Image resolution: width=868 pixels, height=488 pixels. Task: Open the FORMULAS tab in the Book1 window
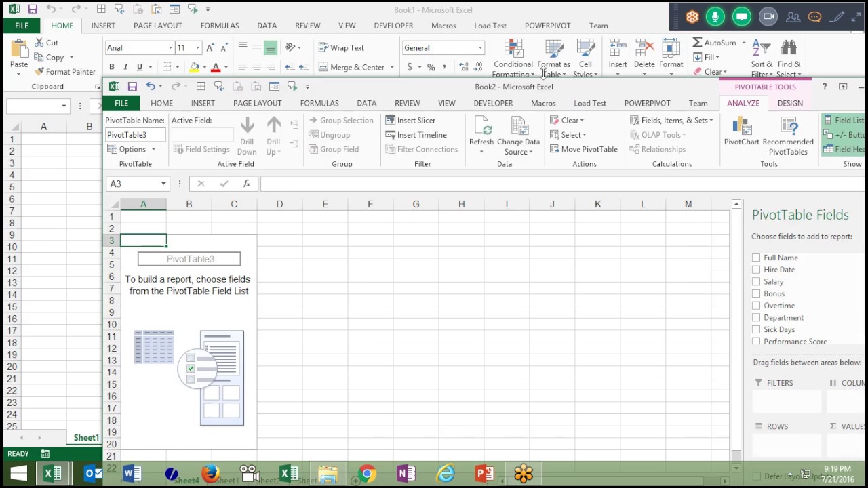pyautogui.click(x=220, y=26)
